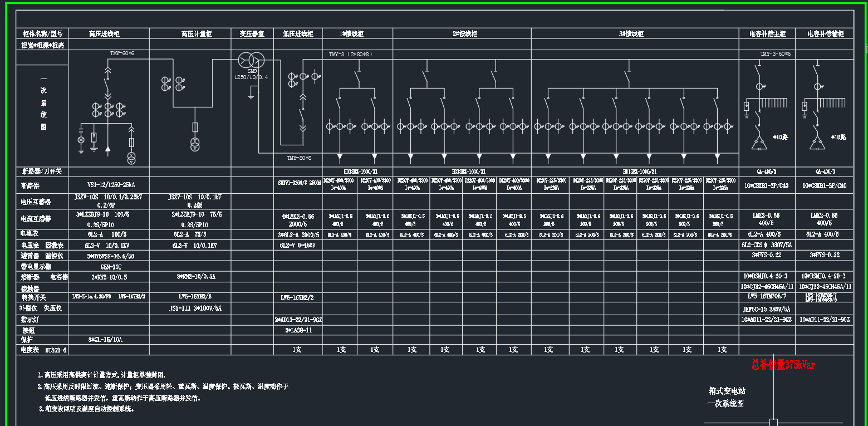
Task: Select the red 总补偿量375kVar text
Action: 782,365
